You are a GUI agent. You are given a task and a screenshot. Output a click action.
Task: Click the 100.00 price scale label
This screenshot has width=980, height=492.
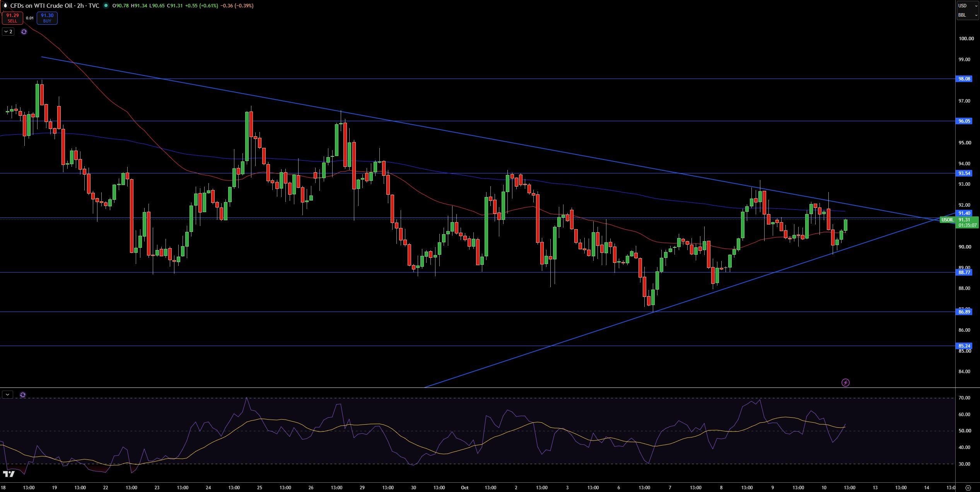click(x=966, y=39)
